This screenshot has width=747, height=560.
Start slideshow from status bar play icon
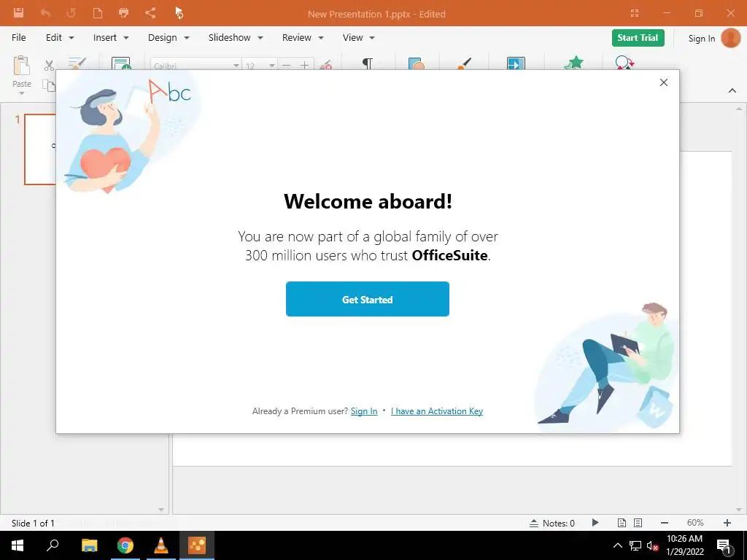point(595,522)
